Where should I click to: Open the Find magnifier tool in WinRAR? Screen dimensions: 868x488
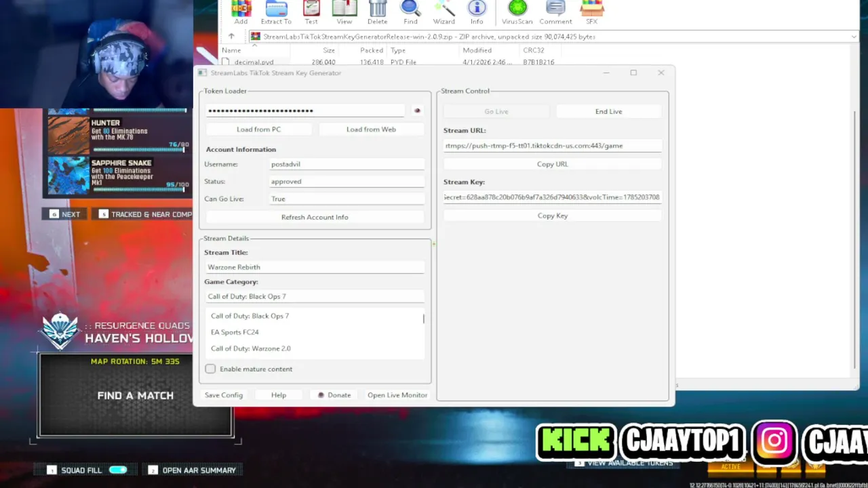[x=410, y=12]
